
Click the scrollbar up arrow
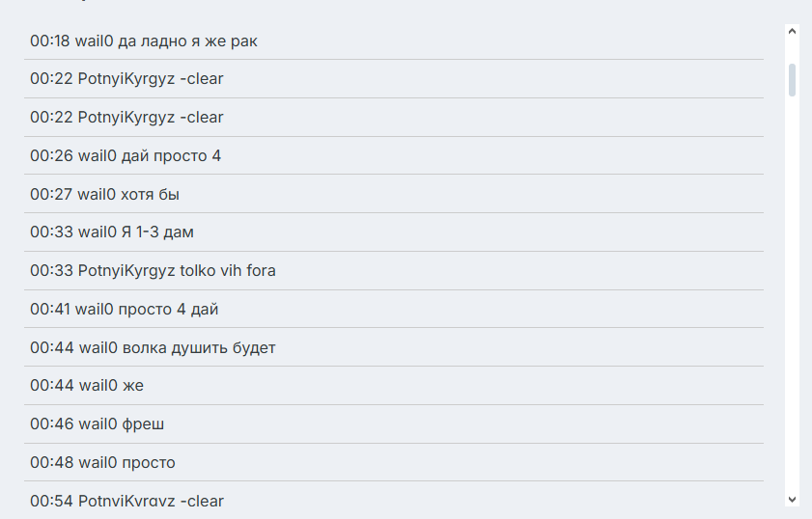click(x=793, y=32)
